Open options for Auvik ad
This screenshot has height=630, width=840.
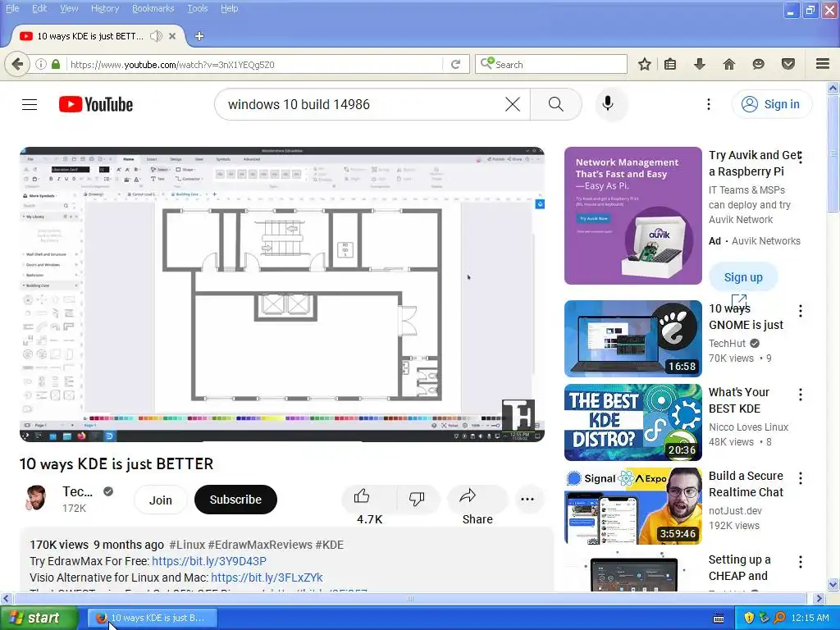click(x=801, y=158)
